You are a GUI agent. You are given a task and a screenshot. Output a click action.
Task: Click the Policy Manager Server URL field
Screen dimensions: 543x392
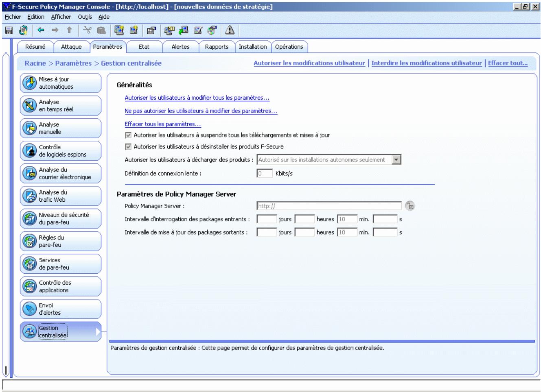tap(329, 206)
